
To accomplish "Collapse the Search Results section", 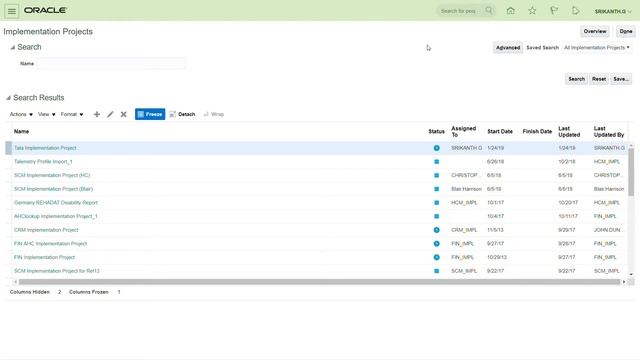I will 8,98.
